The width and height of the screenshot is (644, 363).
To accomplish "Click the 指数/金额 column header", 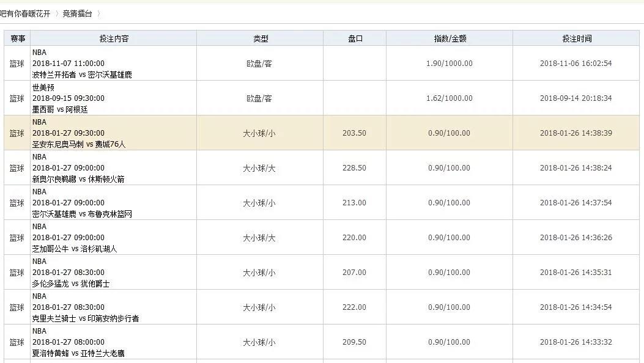I will pos(450,38).
